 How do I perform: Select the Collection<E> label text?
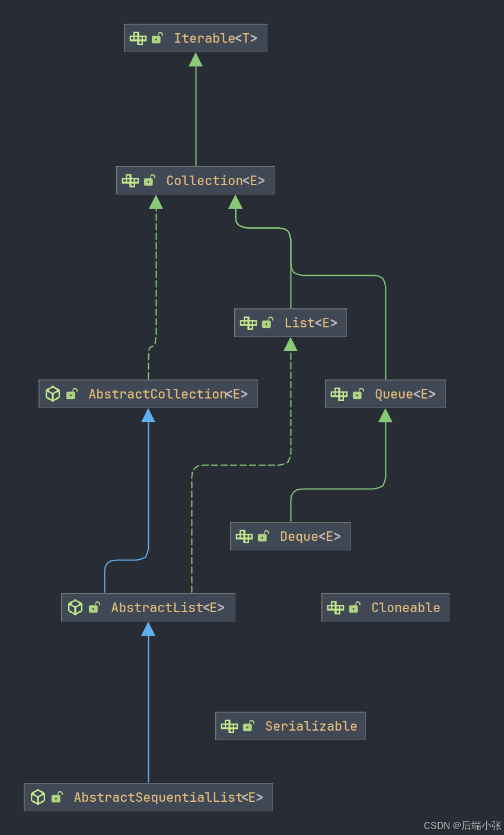coord(216,180)
